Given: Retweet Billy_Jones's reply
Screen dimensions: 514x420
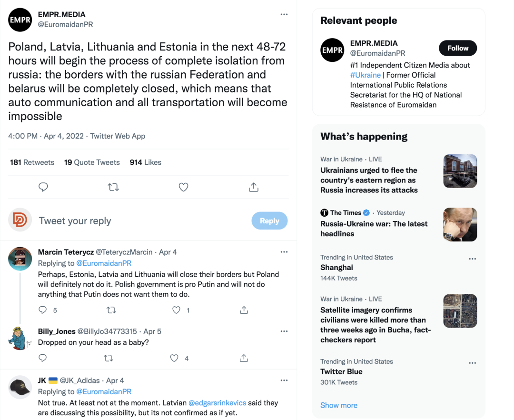Looking at the screenshot, I should click(109, 358).
